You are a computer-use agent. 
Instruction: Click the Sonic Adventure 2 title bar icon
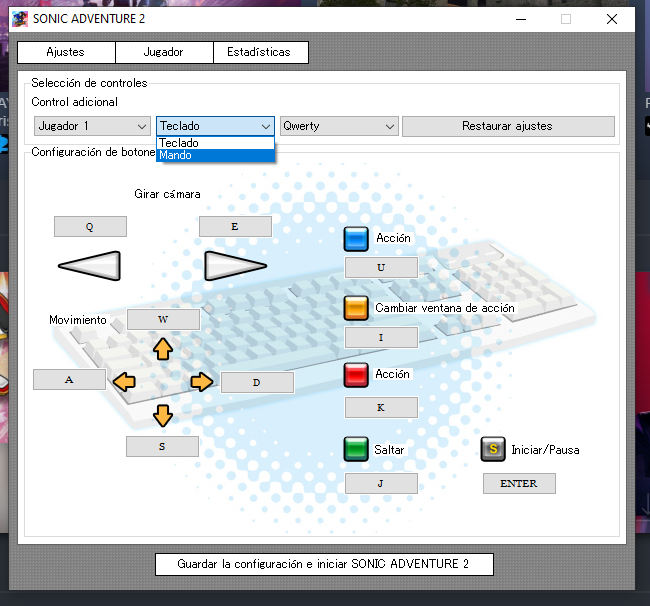pos(19,19)
